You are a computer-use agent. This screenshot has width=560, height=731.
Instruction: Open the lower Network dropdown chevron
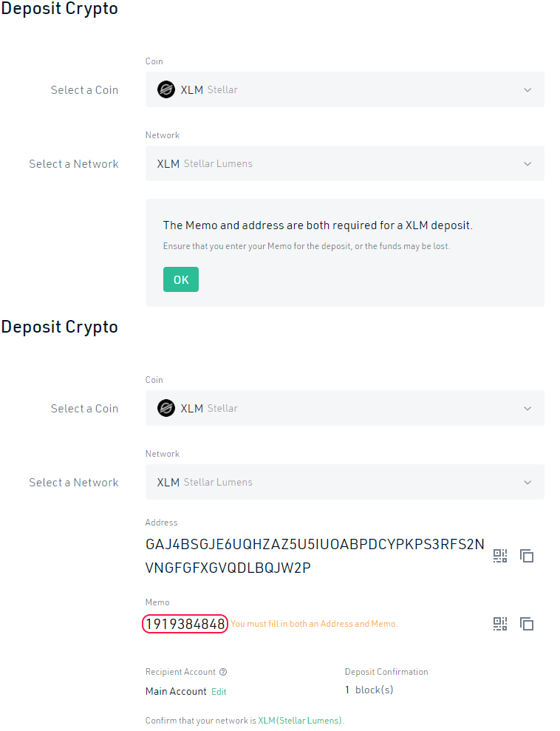[527, 482]
